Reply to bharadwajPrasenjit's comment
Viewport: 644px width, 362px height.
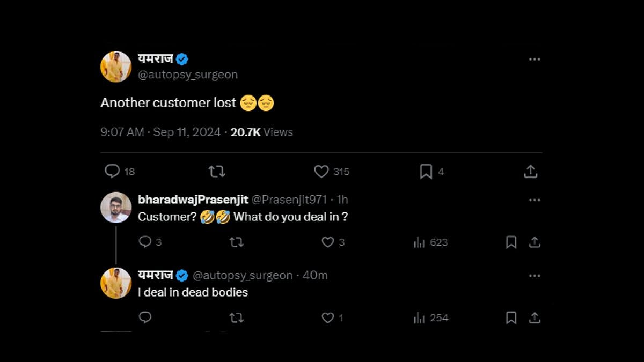pyautogui.click(x=145, y=242)
